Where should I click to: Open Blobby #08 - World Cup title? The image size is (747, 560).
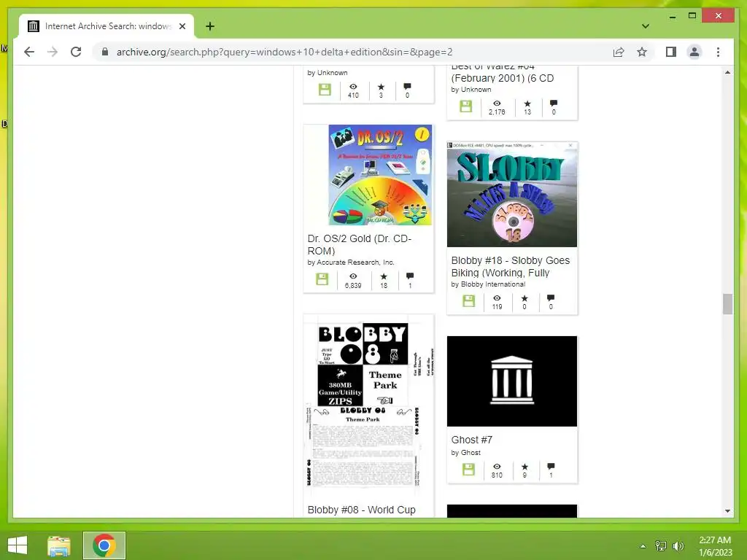tap(361, 510)
